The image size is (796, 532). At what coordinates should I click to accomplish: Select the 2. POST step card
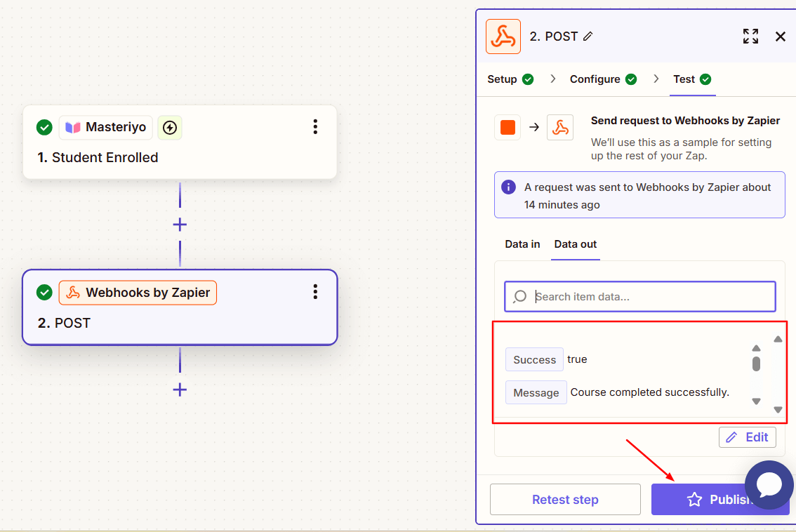180,307
